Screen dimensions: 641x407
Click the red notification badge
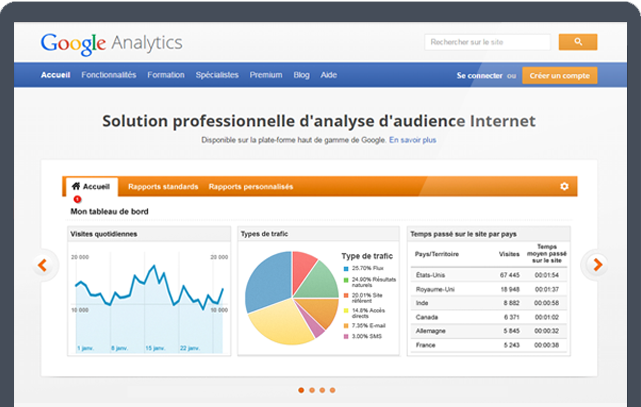pyautogui.click(x=77, y=199)
